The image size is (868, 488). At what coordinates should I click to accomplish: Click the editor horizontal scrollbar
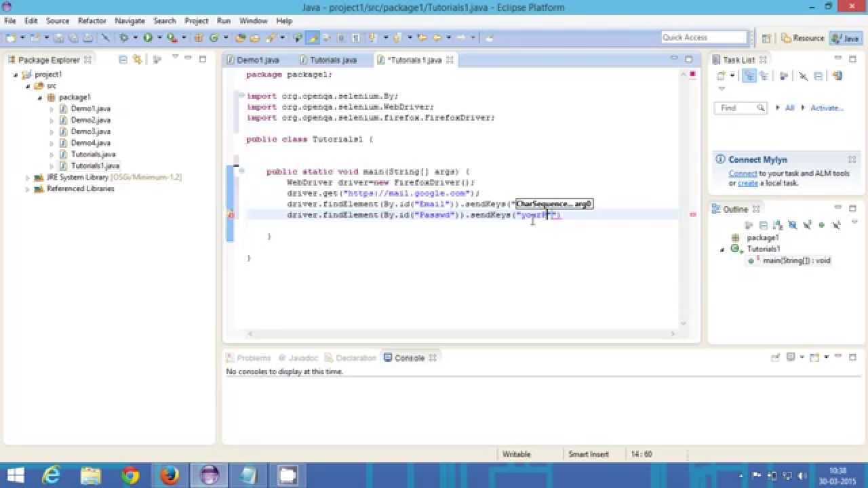[x=461, y=333]
